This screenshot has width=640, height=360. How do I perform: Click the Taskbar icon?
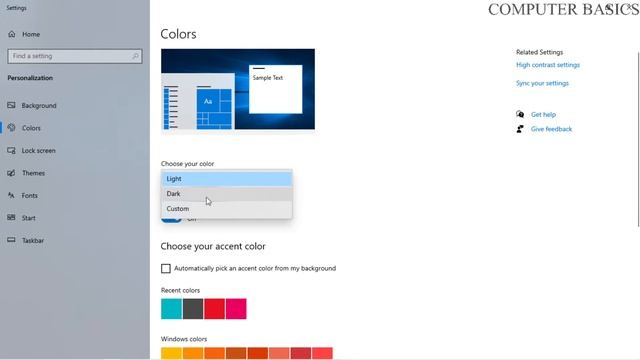[11, 240]
